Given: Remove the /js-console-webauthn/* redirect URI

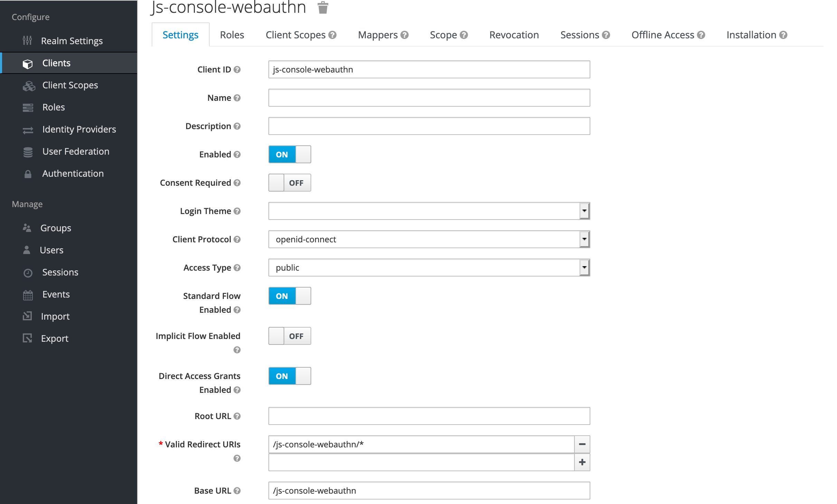Looking at the screenshot, I should pos(582,444).
